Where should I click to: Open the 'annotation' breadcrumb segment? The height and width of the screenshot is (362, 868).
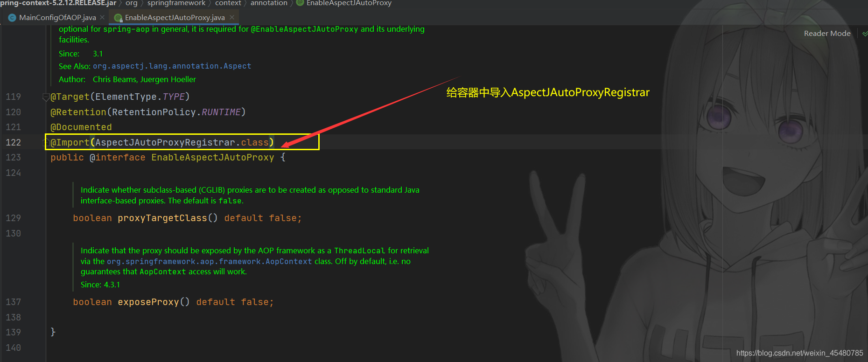[x=269, y=3]
